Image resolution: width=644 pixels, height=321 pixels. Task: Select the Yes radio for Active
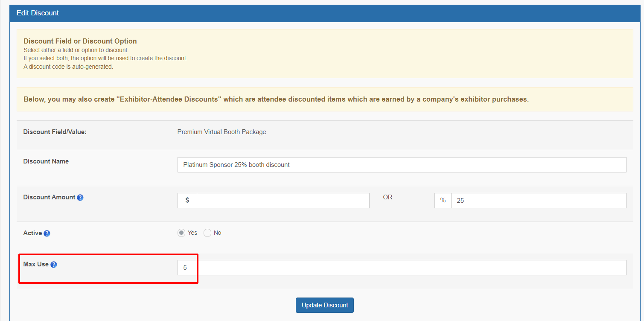point(181,233)
